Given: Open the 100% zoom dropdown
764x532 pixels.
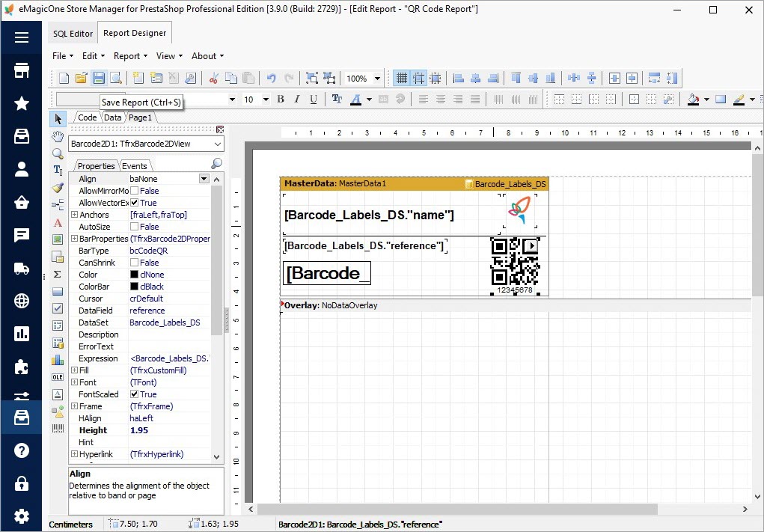Looking at the screenshot, I should click(377, 79).
